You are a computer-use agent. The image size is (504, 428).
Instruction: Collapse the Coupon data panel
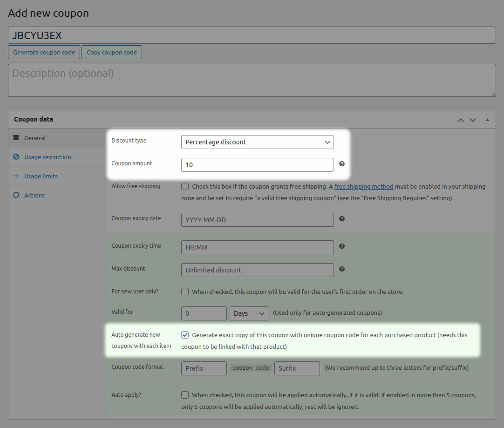click(487, 120)
